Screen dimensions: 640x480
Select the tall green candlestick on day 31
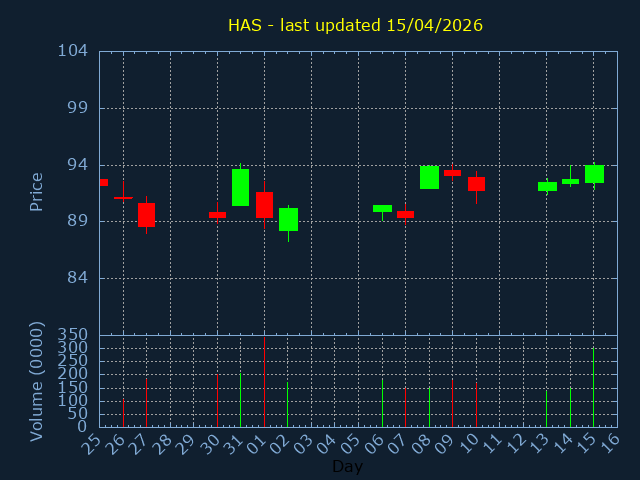point(240,187)
